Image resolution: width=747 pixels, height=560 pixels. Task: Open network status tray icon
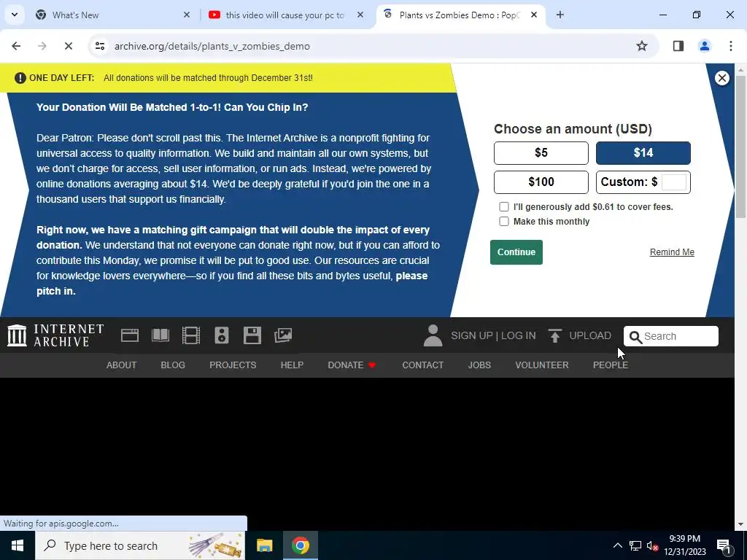[635, 545]
